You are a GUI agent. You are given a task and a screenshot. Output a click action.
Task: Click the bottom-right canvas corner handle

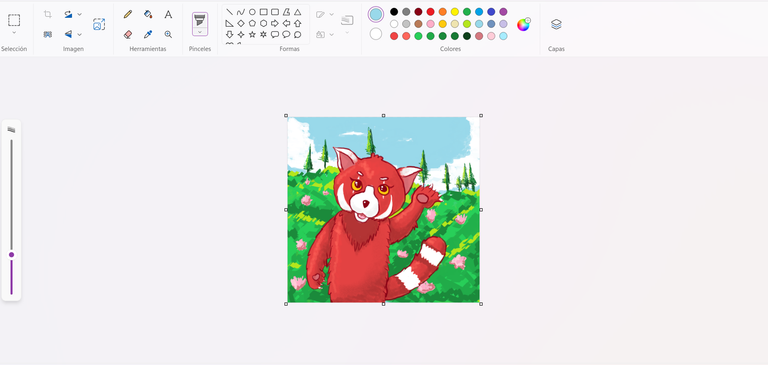(481, 304)
